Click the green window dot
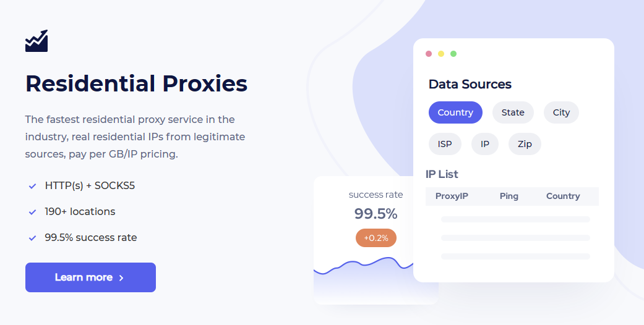644x325 pixels. pos(453,54)
